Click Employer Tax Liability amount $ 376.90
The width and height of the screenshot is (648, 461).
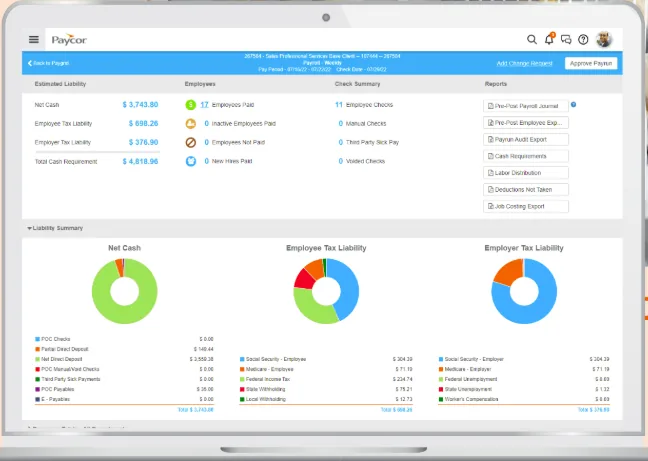pos(143,143)
